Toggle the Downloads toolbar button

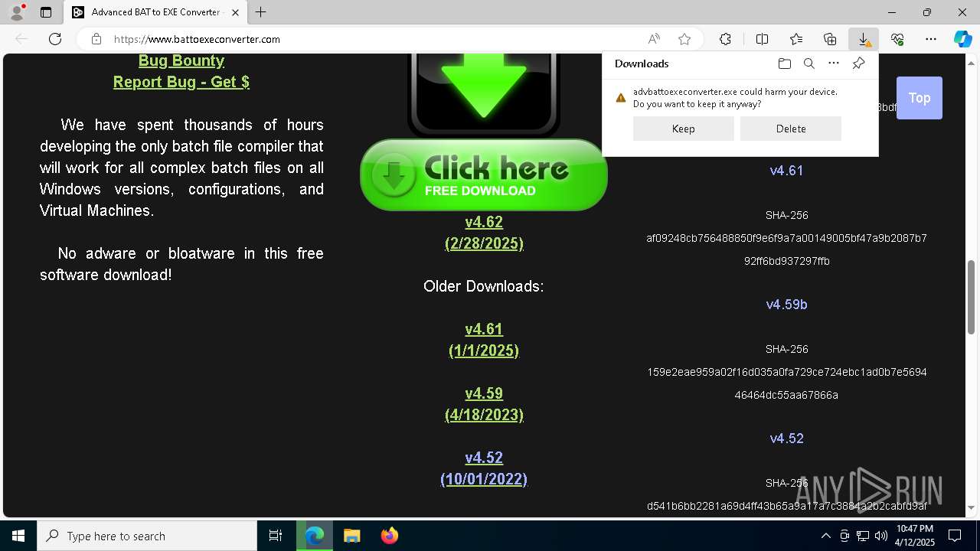click(864, 39)
